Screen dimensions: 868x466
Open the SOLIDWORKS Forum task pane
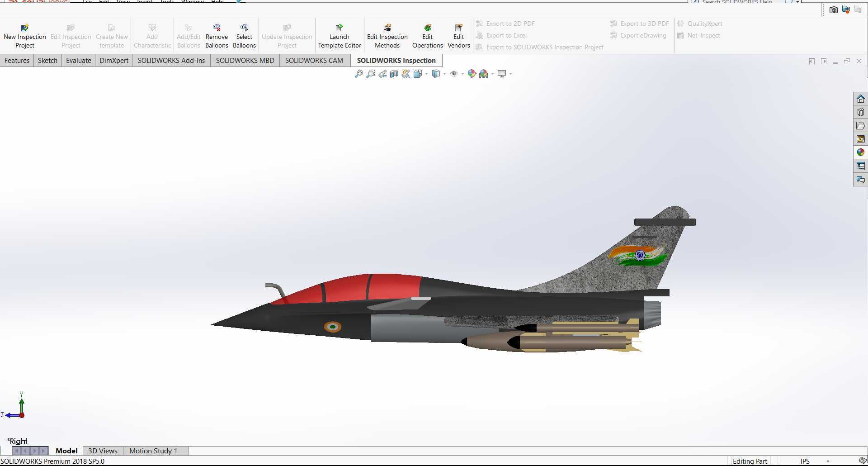point(860,180)
